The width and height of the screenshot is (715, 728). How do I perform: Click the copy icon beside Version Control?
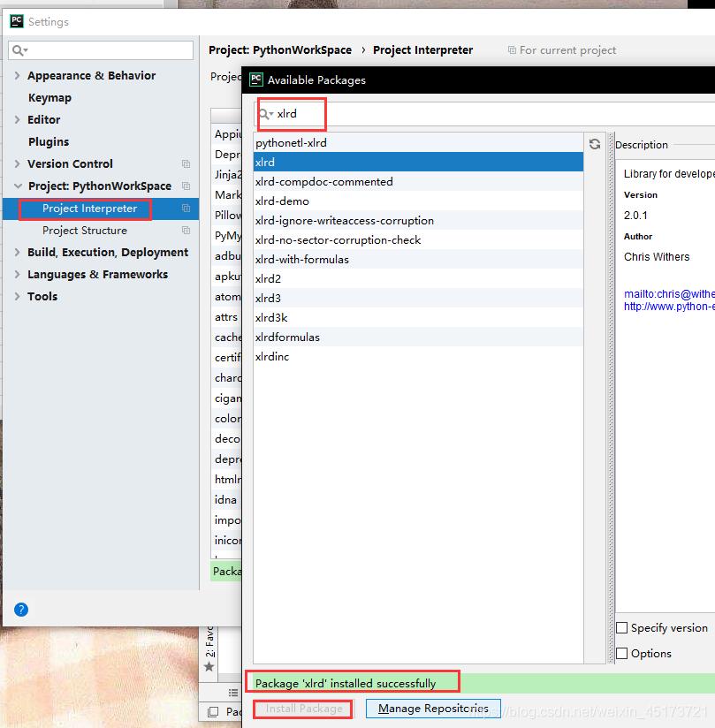pos(186,164)
